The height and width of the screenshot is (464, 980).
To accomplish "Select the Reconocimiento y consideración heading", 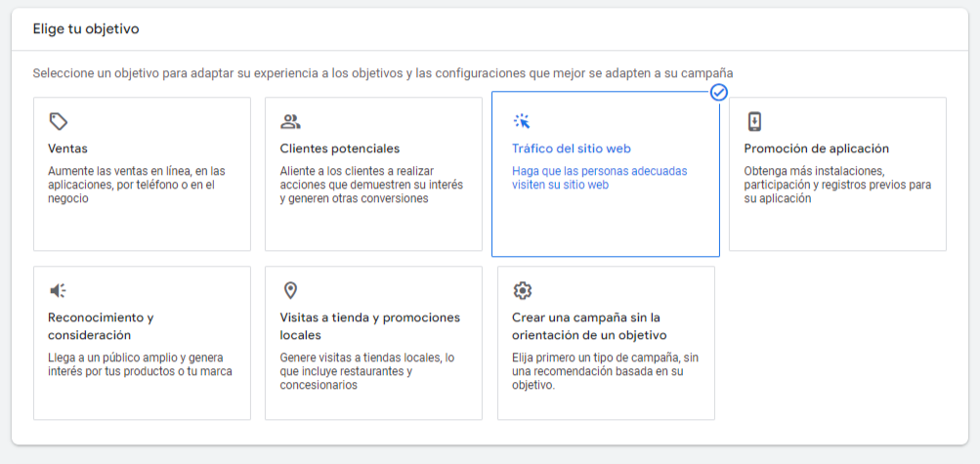I will [x=101, y=326].
